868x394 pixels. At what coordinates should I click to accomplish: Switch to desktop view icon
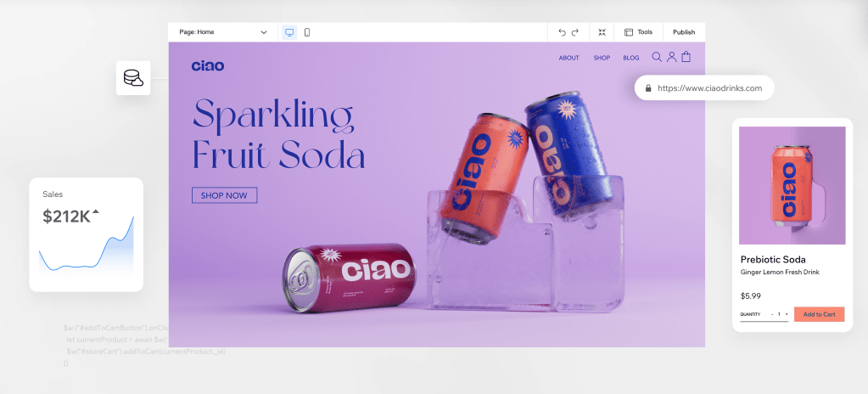click(289, 32)
